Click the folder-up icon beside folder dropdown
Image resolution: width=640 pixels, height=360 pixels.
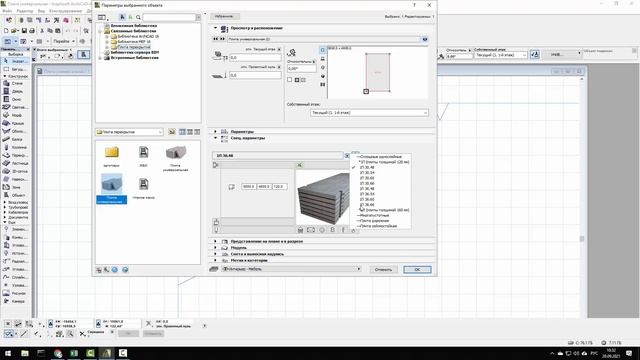click(172, 132)
